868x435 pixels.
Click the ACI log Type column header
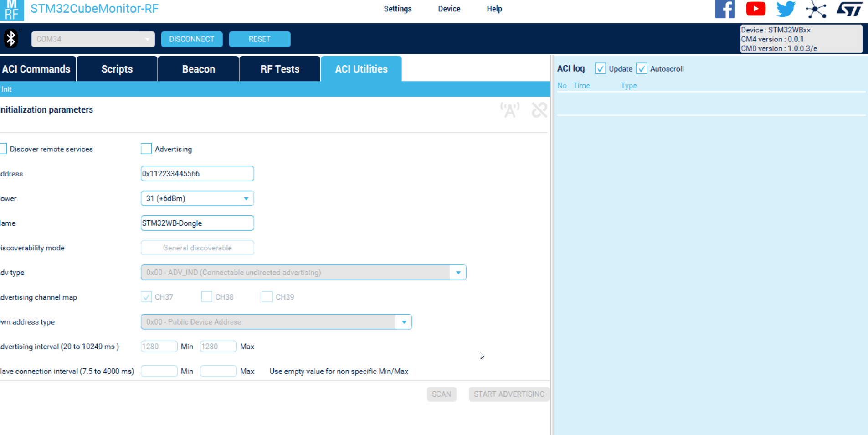(629, 86)
